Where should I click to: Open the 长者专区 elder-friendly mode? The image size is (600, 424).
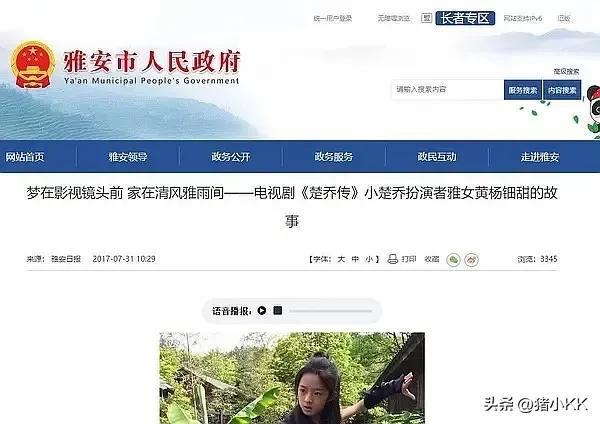tap(465, 18)
